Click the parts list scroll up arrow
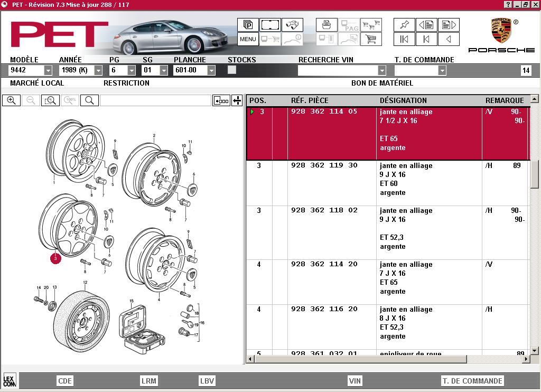 click(x=534, y=99)
